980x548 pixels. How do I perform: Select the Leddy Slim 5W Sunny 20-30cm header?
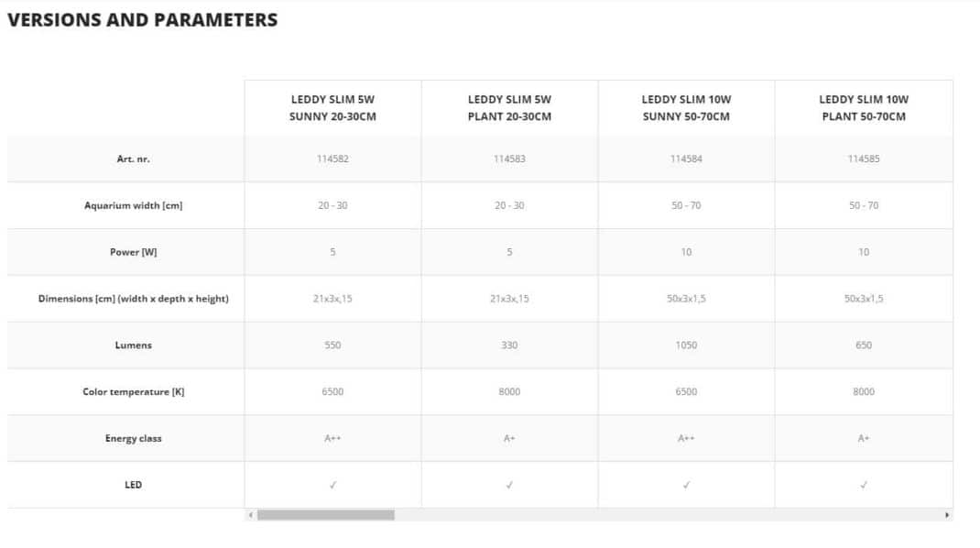point(332,108)
